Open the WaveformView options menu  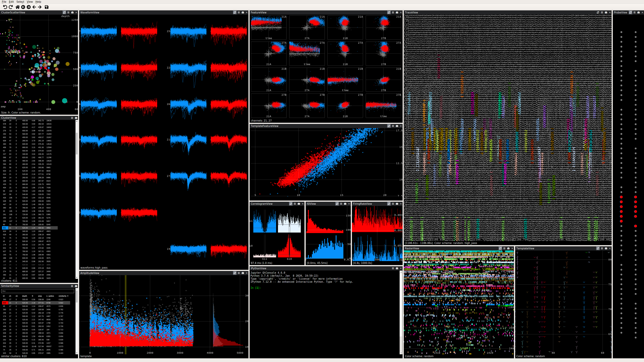coord(239,12)
